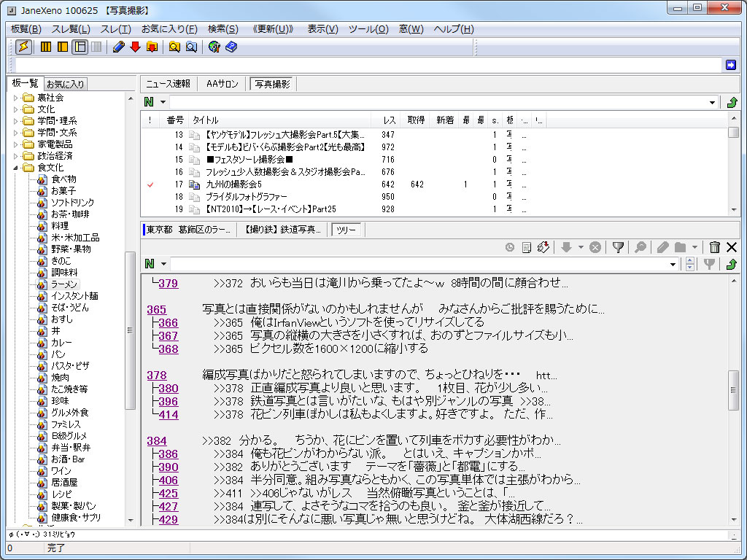Screen dimensions: 747x560
Task: Open the blue book help icon
Action: pyautogui.click(x=230, y=47)
